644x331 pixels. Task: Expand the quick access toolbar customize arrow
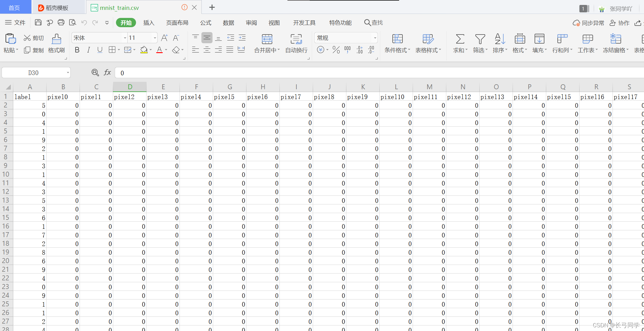[x=107, y=23]
